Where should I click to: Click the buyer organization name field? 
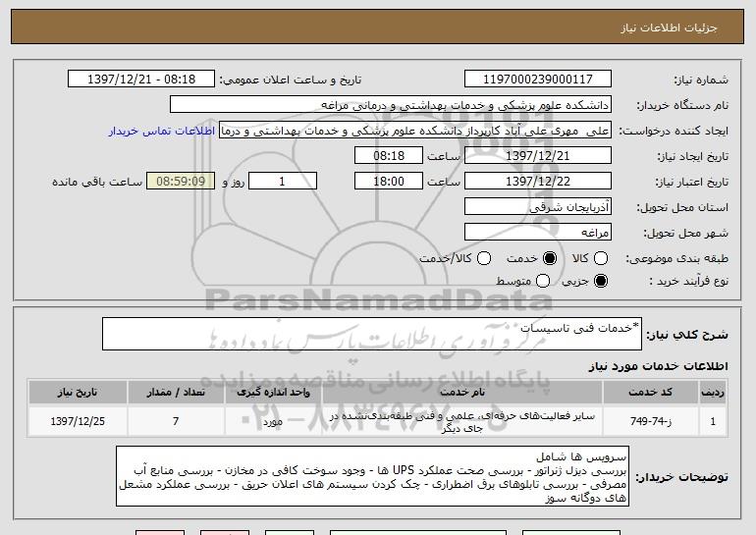[x=391, y=105]
